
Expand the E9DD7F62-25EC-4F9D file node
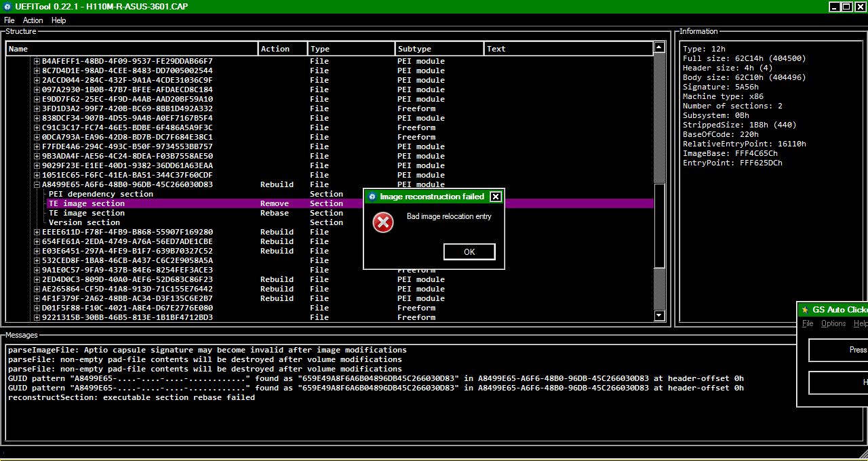click(37, 99)
